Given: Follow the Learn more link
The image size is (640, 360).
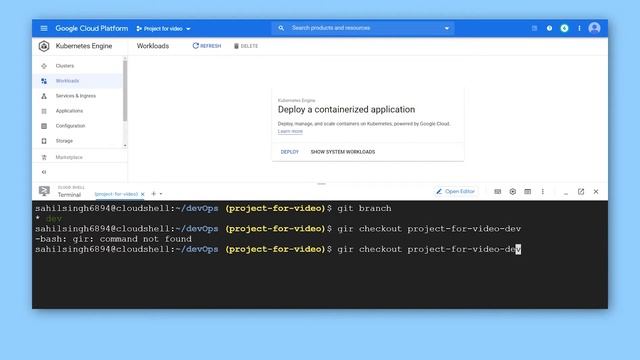Looking at the screenshot, I should (x=290, y=131).
